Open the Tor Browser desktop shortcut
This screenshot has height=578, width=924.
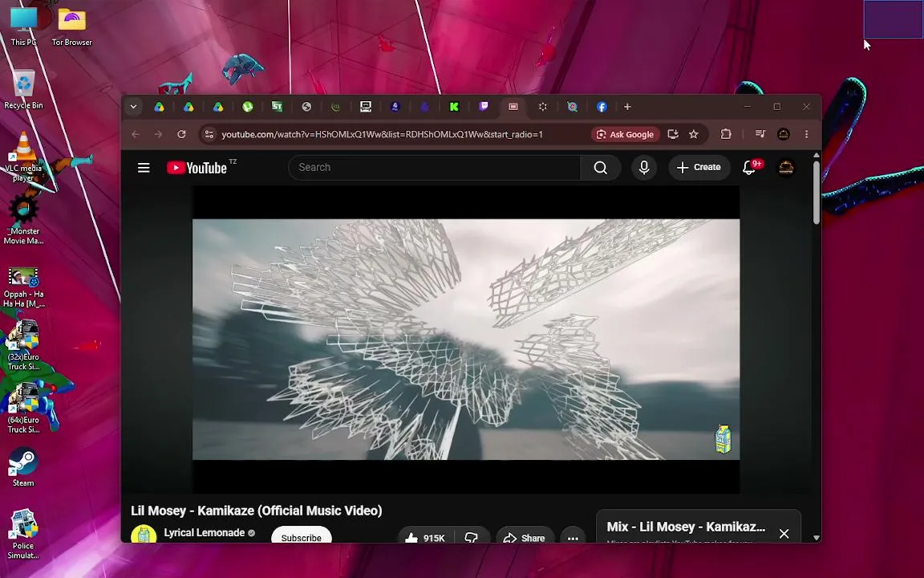[x=71, y=26]
